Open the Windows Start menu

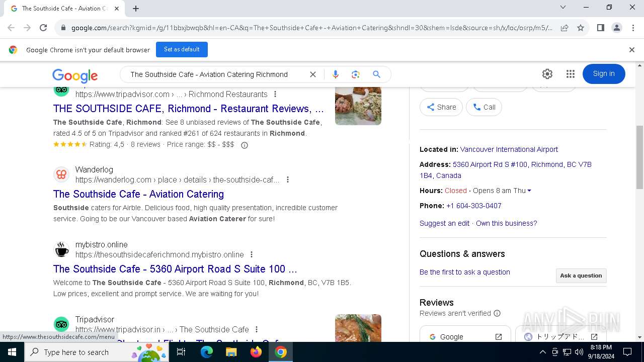click(12, 352)
